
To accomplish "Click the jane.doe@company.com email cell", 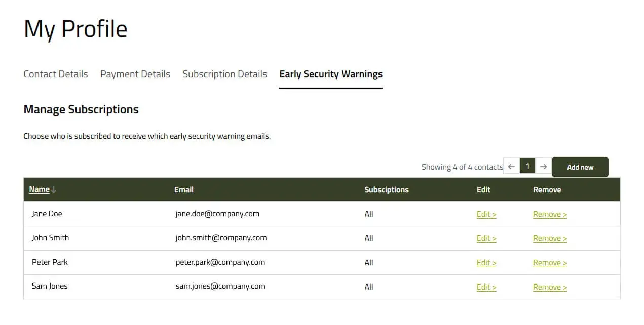I will tap(217, 214).
